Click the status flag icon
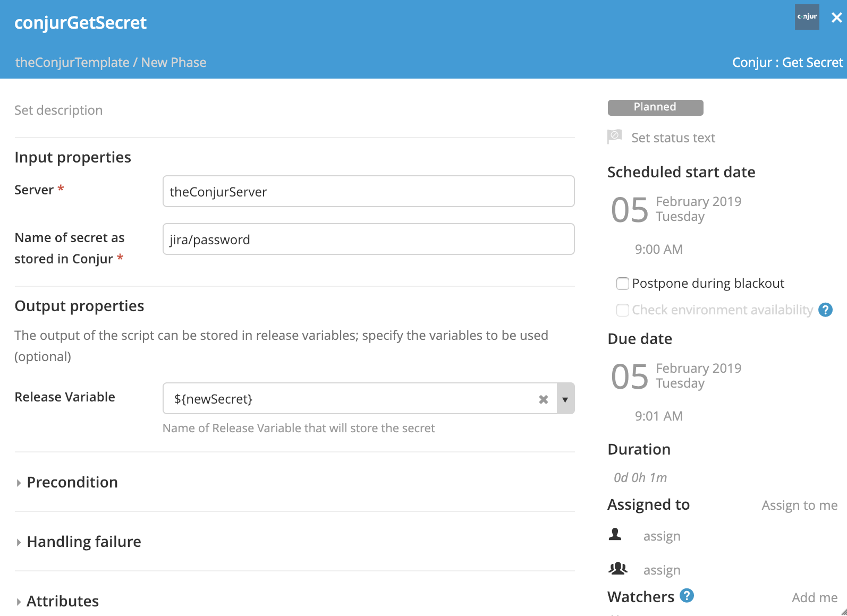 (x=615, y=137)
